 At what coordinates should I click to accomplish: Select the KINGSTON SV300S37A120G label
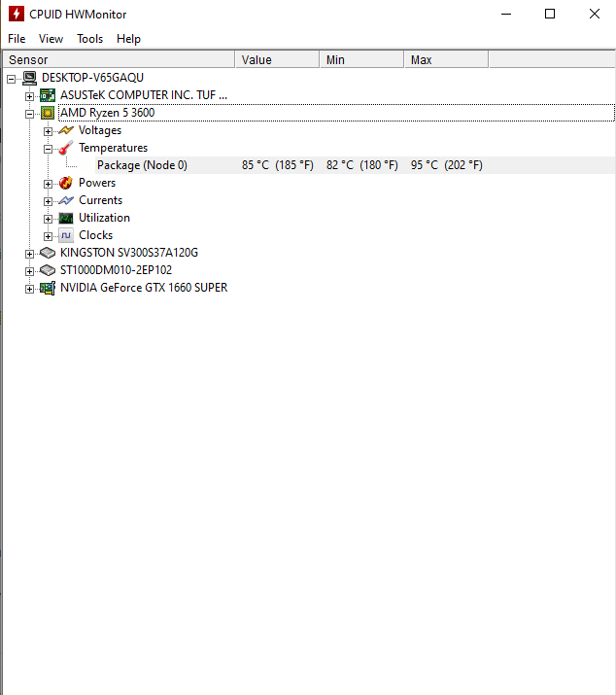(x=129, y=253)
